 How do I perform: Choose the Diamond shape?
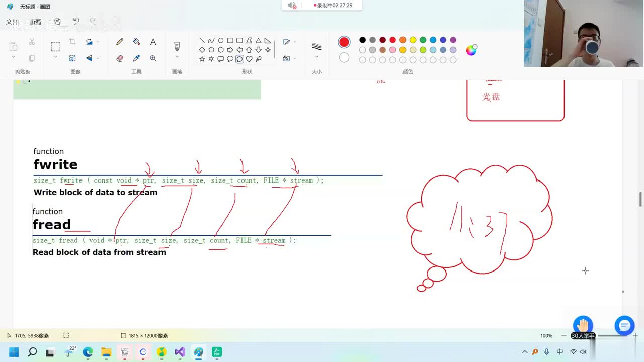(202, 50)
